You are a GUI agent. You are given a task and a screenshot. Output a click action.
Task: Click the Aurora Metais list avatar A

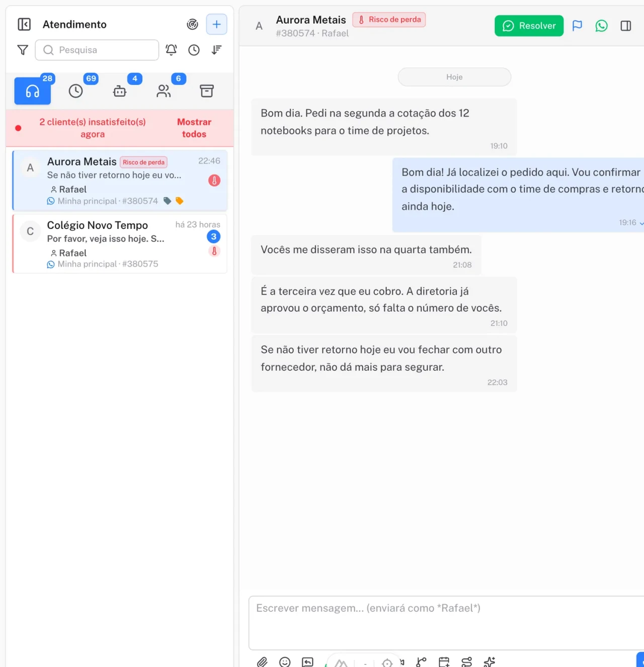point(30,168)
